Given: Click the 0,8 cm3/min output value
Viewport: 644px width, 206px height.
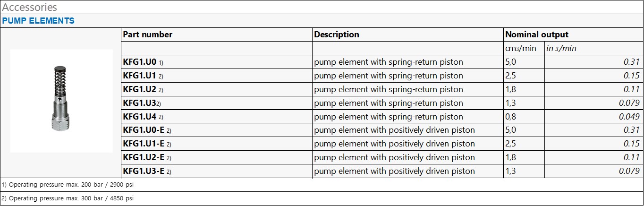Looking at the screenshot, I should click(x=511, y=117).
